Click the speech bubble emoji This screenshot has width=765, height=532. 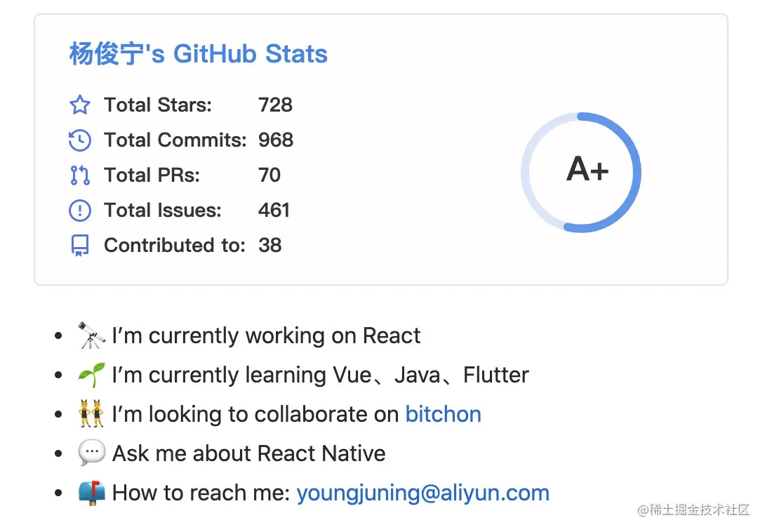91,453
